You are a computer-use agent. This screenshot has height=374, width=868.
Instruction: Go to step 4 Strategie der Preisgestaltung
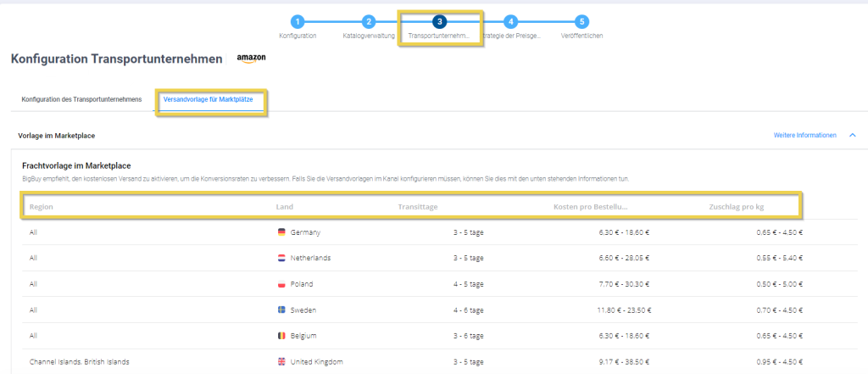(x=510, y=22)
